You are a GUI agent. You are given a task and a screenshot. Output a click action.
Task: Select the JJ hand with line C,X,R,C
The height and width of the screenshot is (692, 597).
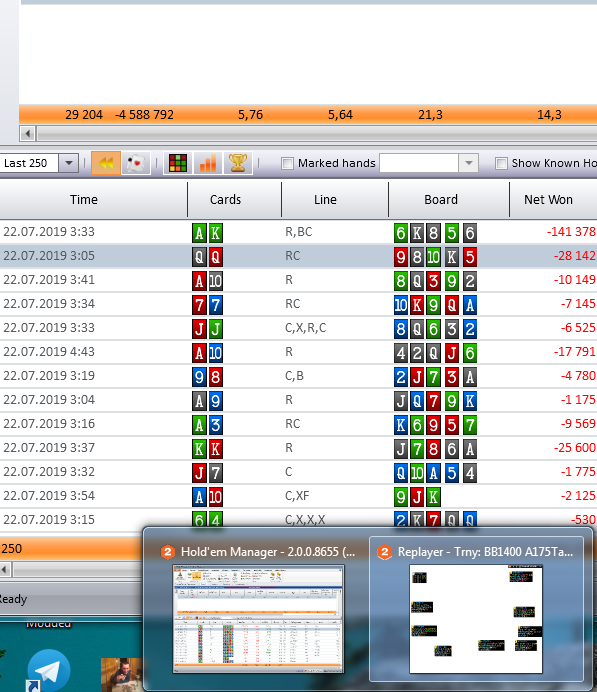click(x=298, y=328)
